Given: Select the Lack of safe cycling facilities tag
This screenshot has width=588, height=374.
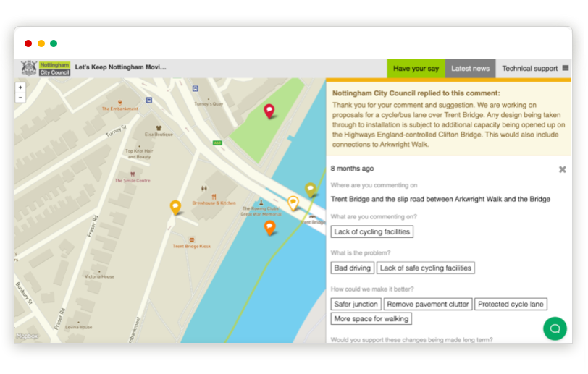Looking at the screenshot, I should click(x=426, y=268).
